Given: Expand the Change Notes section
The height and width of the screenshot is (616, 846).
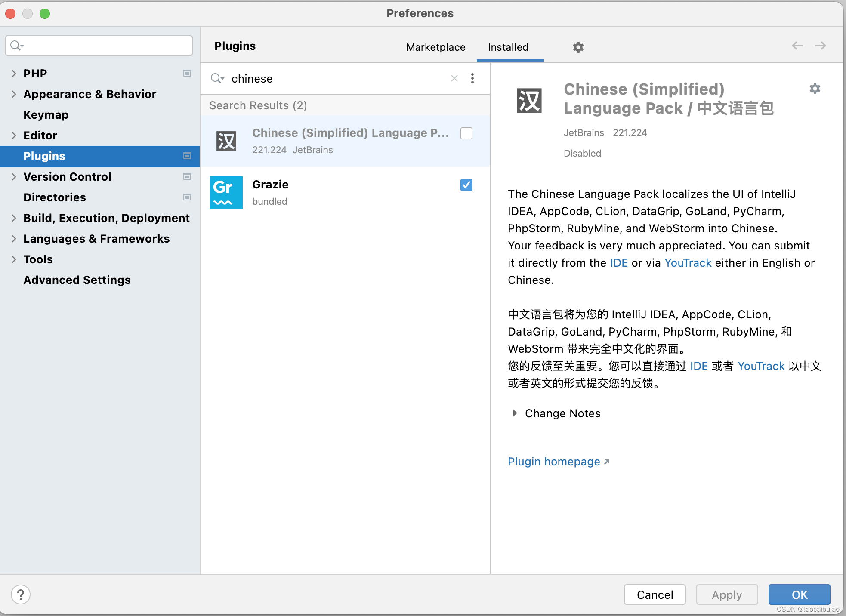Looking at the screenshot, I should [x=515, y=413].
